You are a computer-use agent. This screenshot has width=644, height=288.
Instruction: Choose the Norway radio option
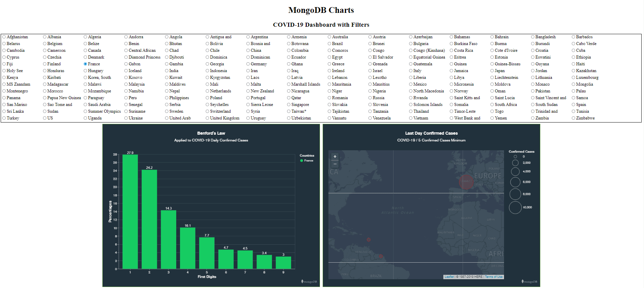click(x=451, y=91)
